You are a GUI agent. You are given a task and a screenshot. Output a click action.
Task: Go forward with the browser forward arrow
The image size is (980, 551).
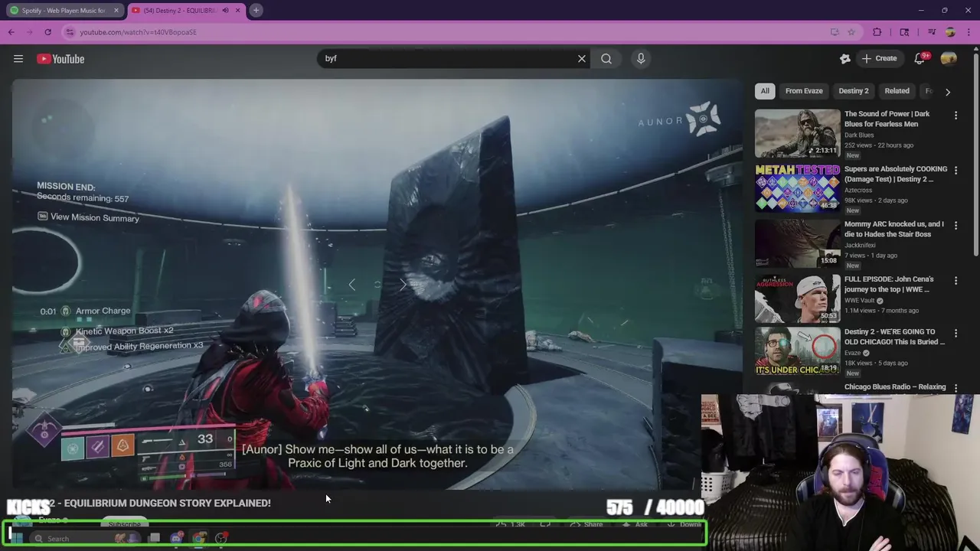click(30, 32)
